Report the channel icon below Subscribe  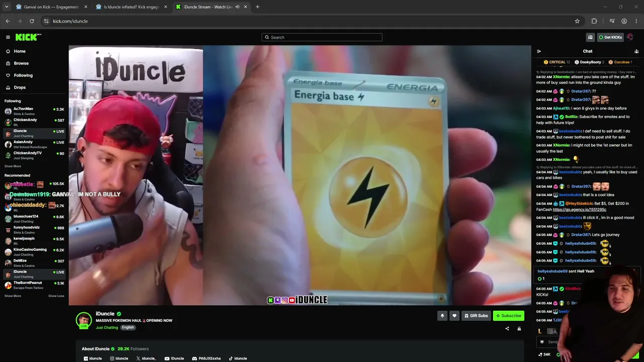click(519, 329)
